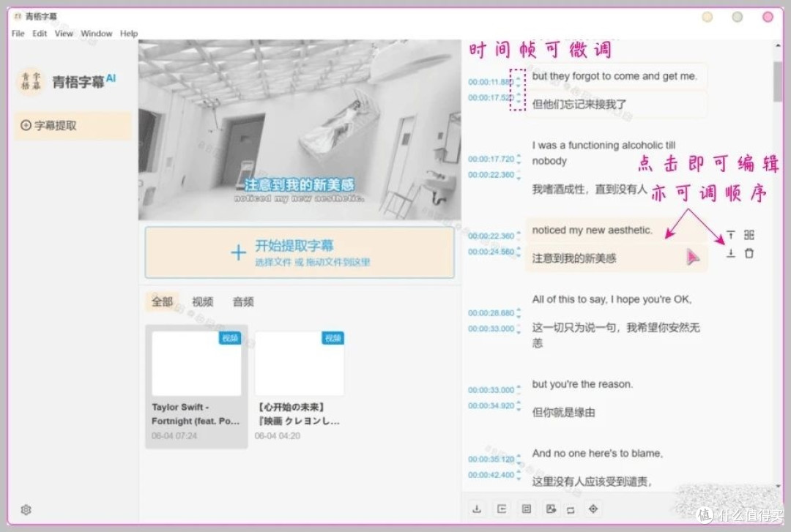The image size is (791, 532).
Task: Switch to the 视频 filter tab
Action: coord(202,301)
